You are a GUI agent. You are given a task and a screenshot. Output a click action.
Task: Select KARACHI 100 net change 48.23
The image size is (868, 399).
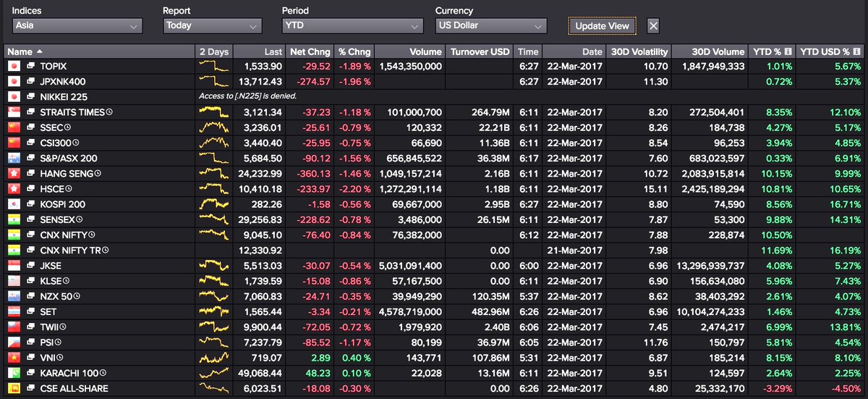point(318,374)
